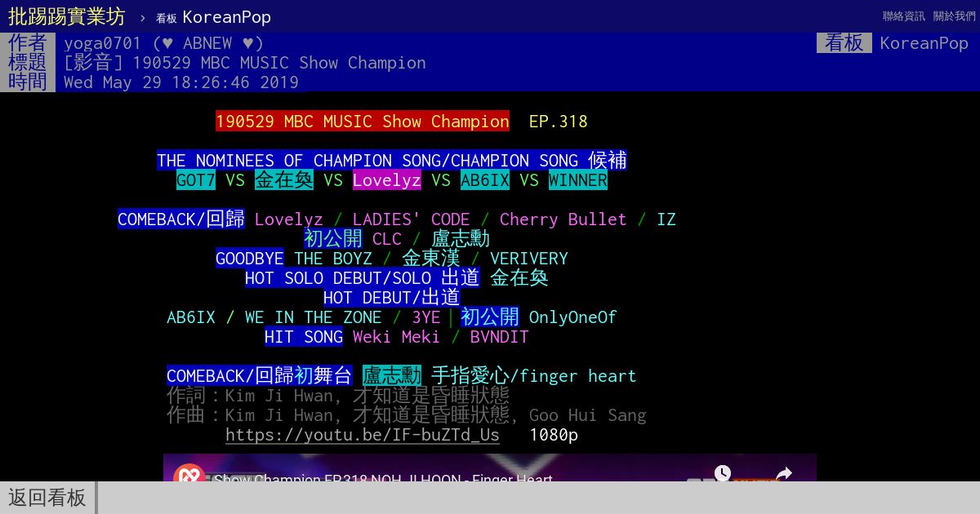This screenshot has height=514, width=980.
Task: Open the 批踢踢實業坊 home link
Action: click(x=67, y=16)
